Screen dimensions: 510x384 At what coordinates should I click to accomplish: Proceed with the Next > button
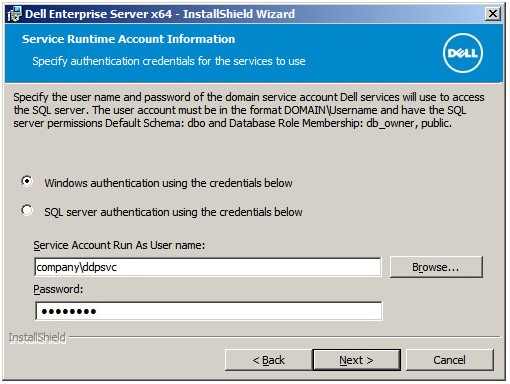tap(356, 360)
